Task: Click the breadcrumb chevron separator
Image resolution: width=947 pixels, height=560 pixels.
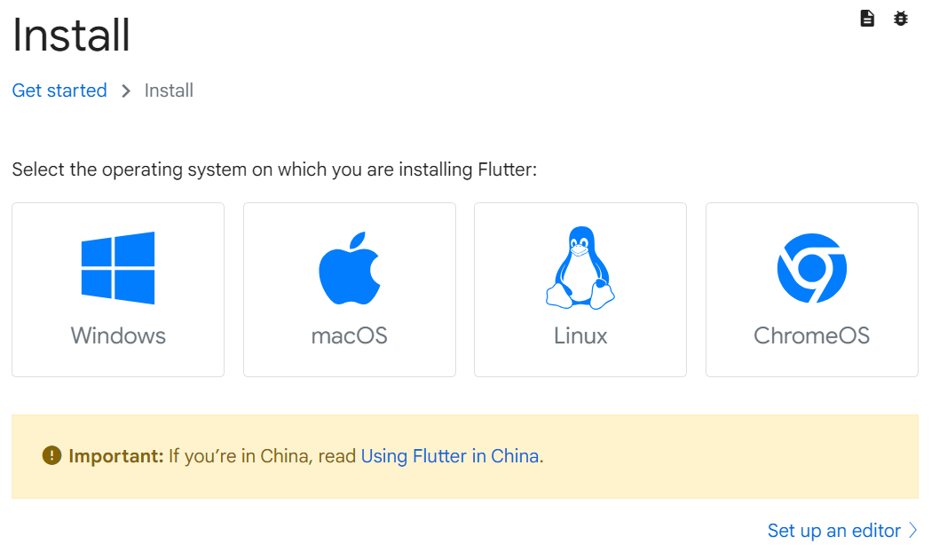Action: pyautogui.click(x=126, y=91)
